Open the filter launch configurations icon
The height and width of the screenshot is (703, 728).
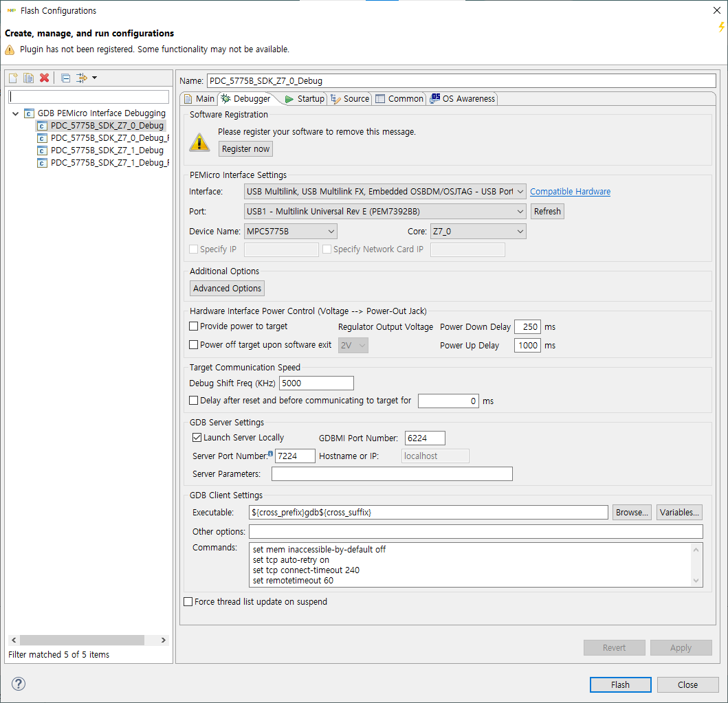pos(82,78)
